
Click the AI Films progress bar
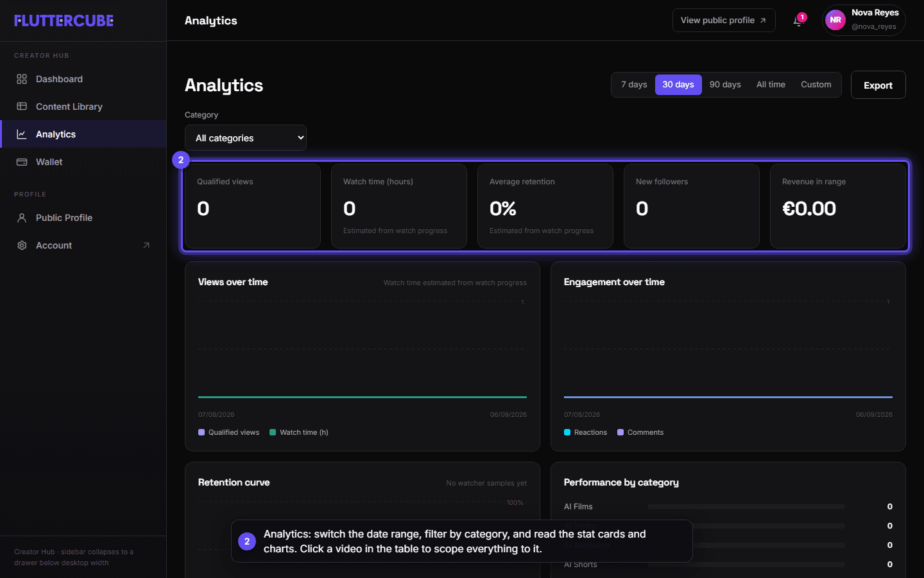(x=746, y=507)
